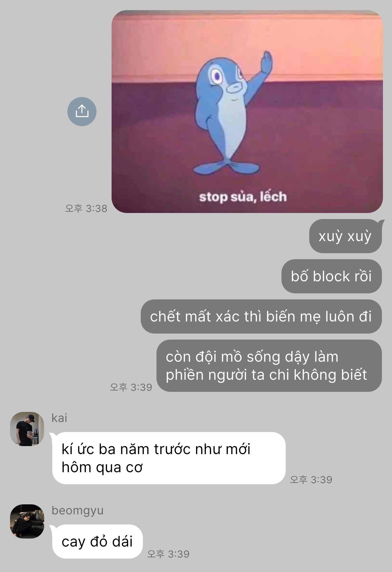Select the 'còn đội mồ sống dậy' message
Screen dimensions: 392x572
(x=269, y=366)
